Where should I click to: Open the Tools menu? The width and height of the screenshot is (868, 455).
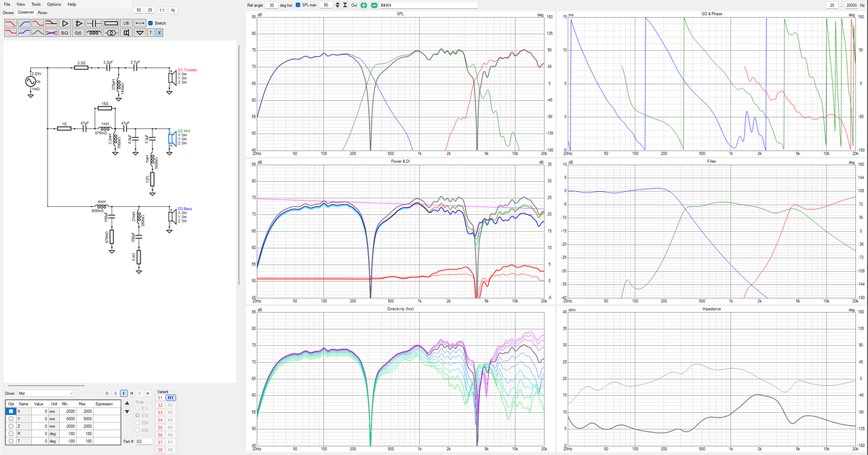(x=36, y=4)
